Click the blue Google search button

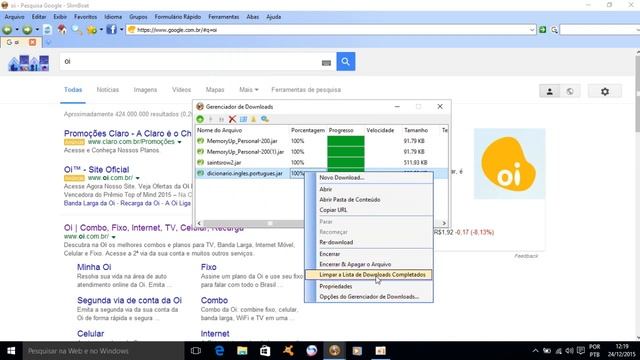[x=345, y=61]
